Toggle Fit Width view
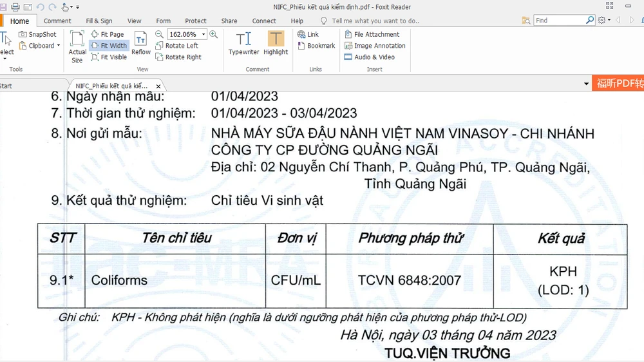 click(109, 46)
